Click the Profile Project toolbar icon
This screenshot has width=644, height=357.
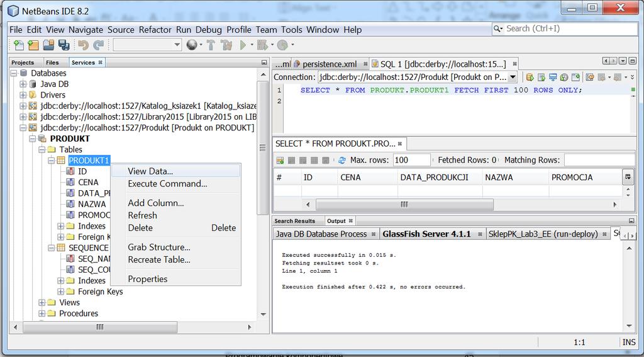point(282,45)
